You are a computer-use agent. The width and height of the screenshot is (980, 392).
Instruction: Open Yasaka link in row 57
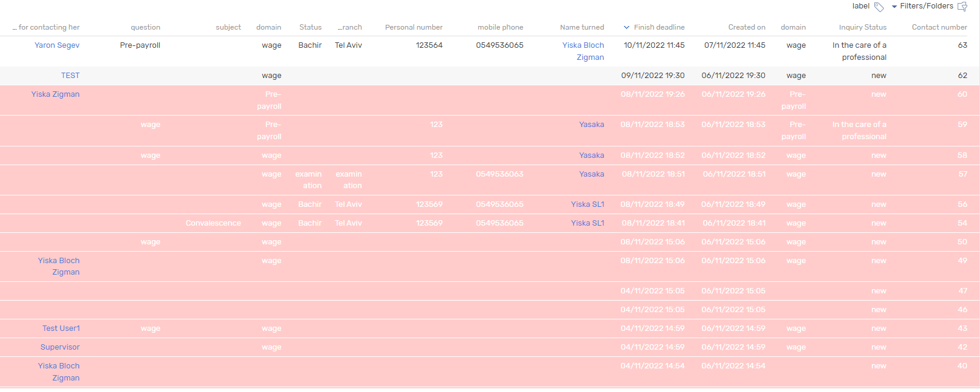pyautogui.click(x=591, y=174)
